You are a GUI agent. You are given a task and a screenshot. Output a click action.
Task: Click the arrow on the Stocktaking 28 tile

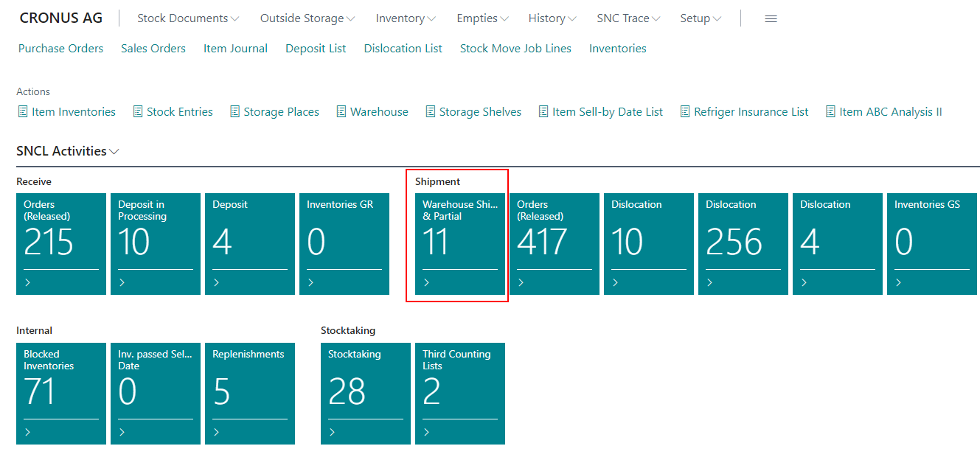click(333, 433)
